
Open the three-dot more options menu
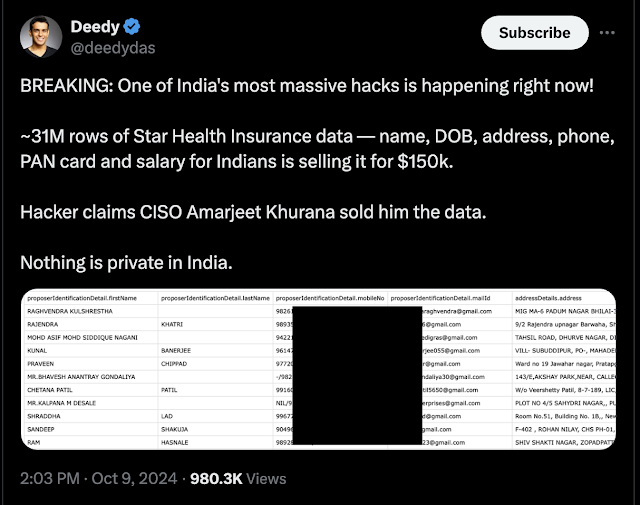pyautogui.click(x=607, y=33)
